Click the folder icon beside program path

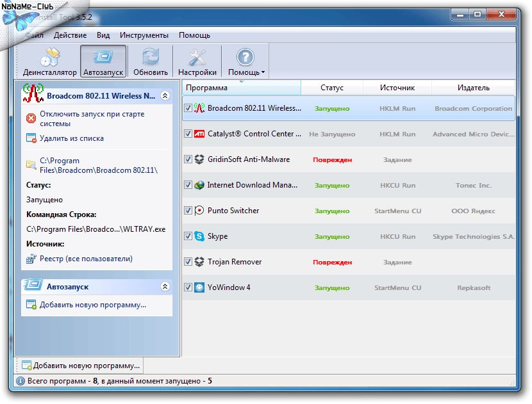pos(31,165)
